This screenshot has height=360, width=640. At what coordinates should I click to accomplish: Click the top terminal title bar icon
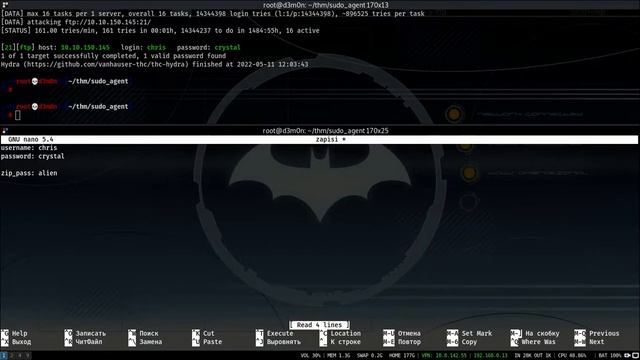(4, 5)
